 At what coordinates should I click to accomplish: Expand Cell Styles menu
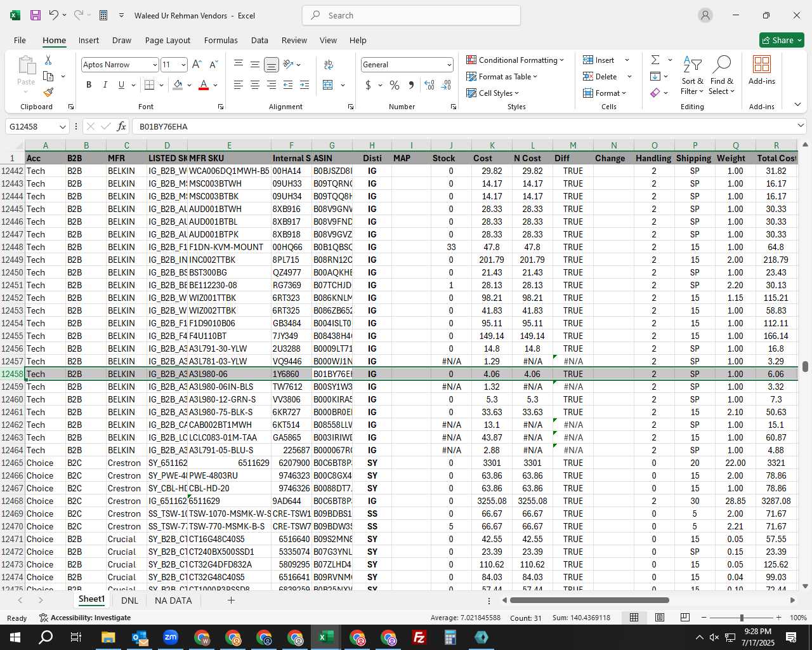(x=493, y=93)
